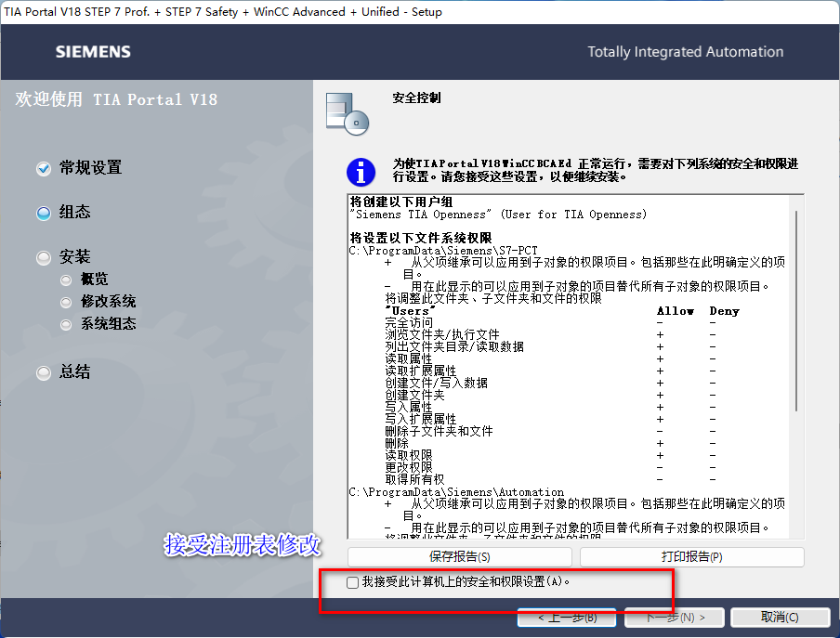Click the text C:\ProgramData\Siemens\S7-PCT
This screenshot has height=638, width=840.
click(443, 251)
